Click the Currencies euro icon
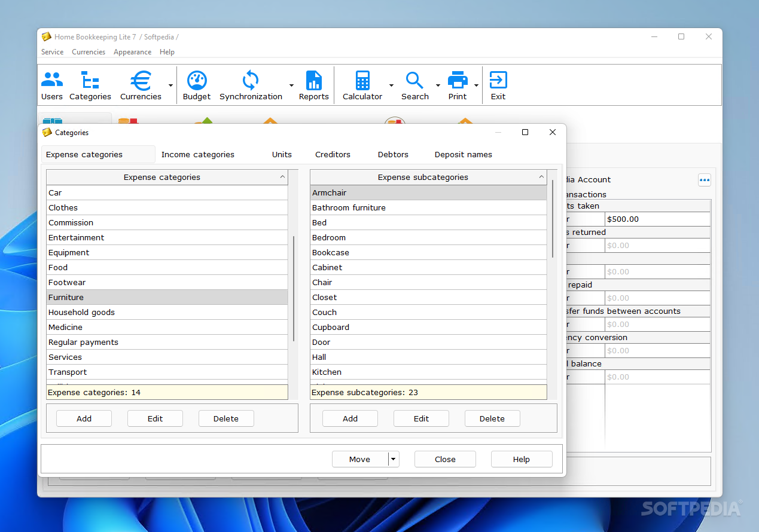Screen dimensions: 759x532 click(x=141, y=85)
